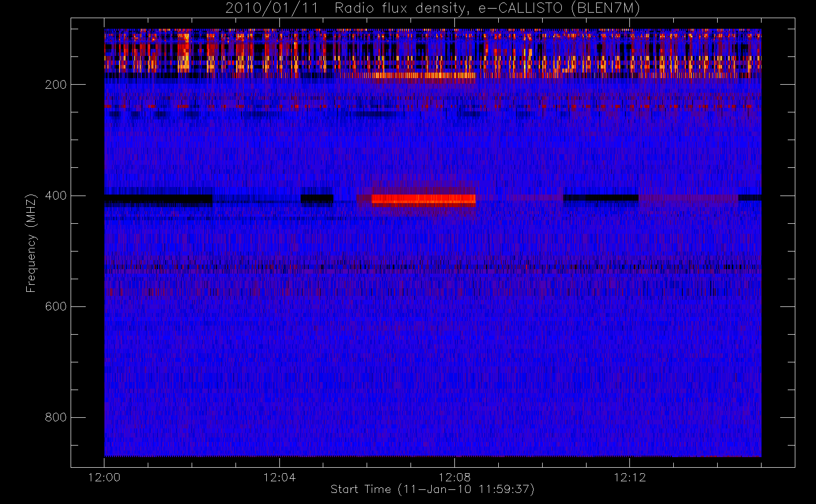This screenshot has height=504, width=816.
Task: Click the 400 frequency tick label
Action: point(55,196)
